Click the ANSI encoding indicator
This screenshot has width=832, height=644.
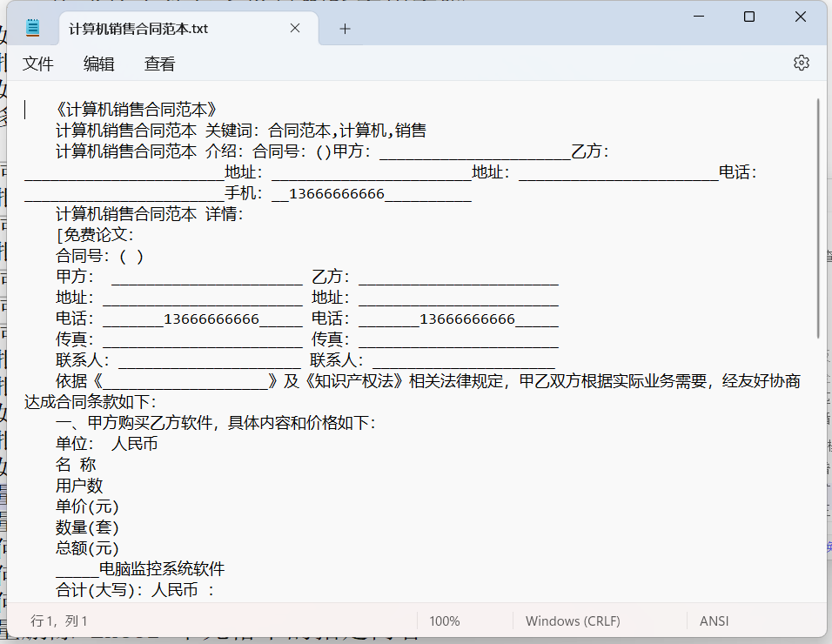click(x=714, y=621)
